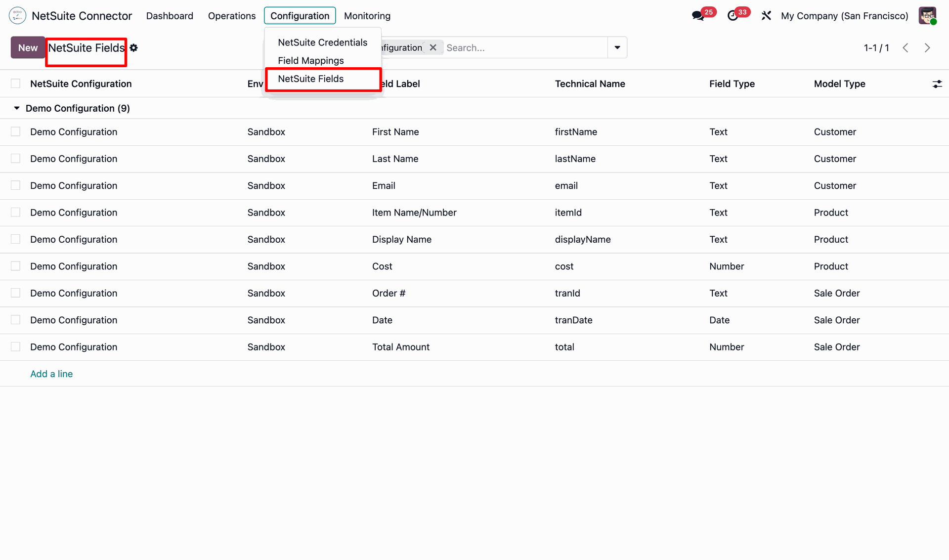Open the user avatar menu
The width and height of the screenshot is (949, 560).
927,16
